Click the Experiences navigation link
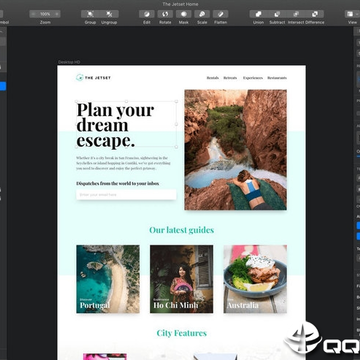360x360 pixels. click(253, 78)
